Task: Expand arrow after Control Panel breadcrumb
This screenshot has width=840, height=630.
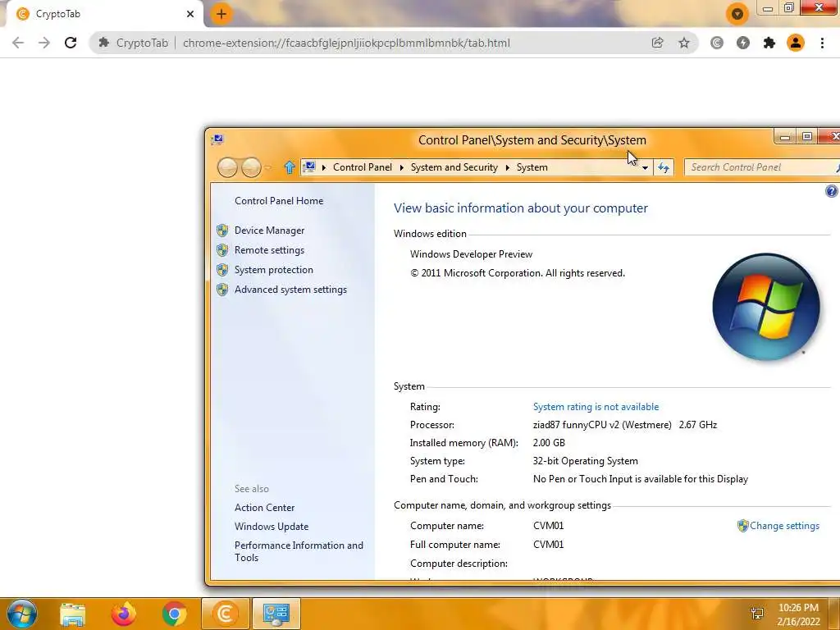Action: tap(401, 167)
